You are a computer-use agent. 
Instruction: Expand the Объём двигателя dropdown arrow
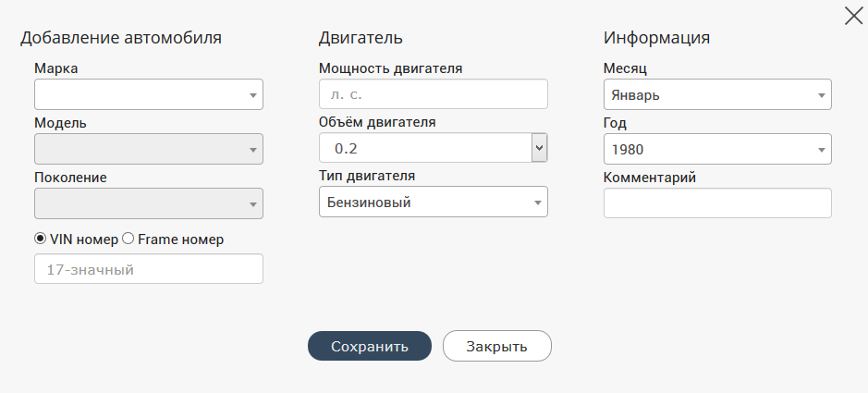(540, 148)
